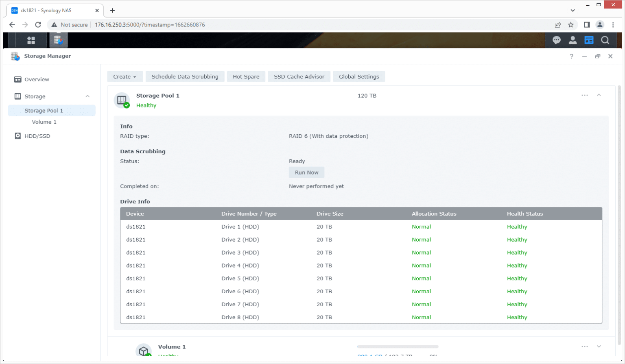Open browser side panel icon
This screenshot has height=364, width=625.
(587, 25)
